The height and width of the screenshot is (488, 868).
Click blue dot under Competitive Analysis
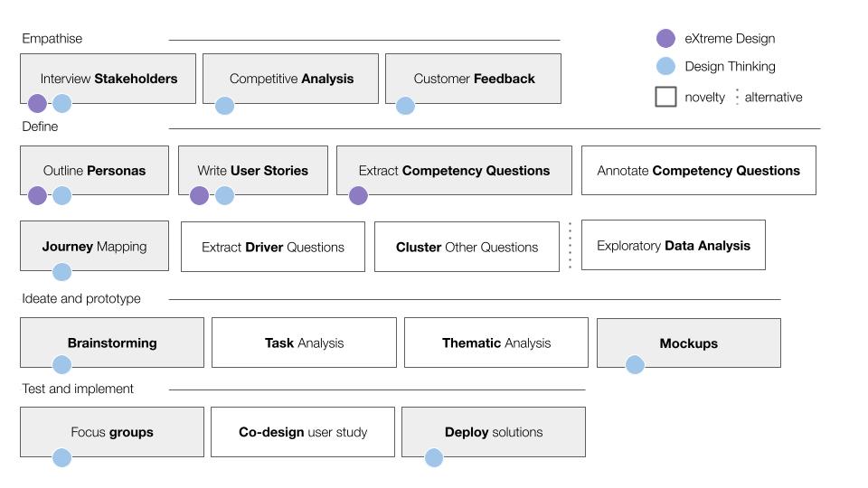coord(224,106)
